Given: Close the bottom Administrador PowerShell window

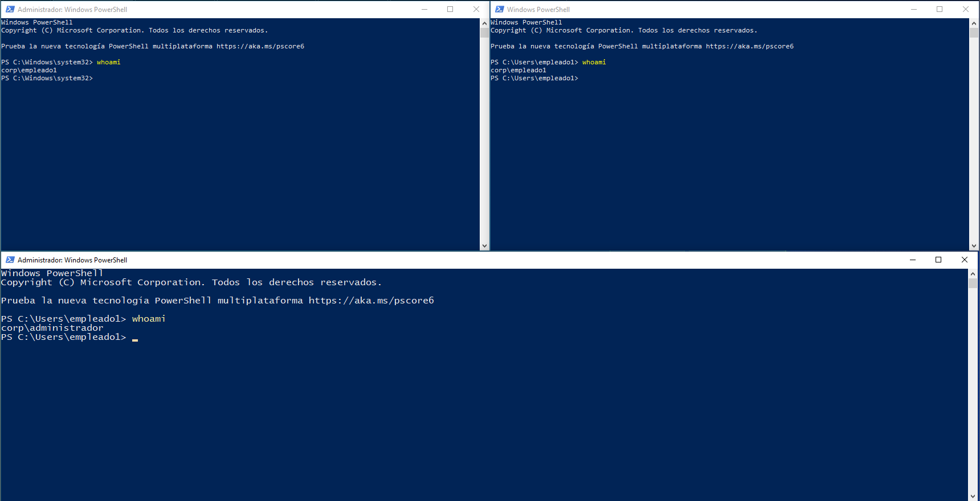Looking at the screenshot, I should click(965, 260).
